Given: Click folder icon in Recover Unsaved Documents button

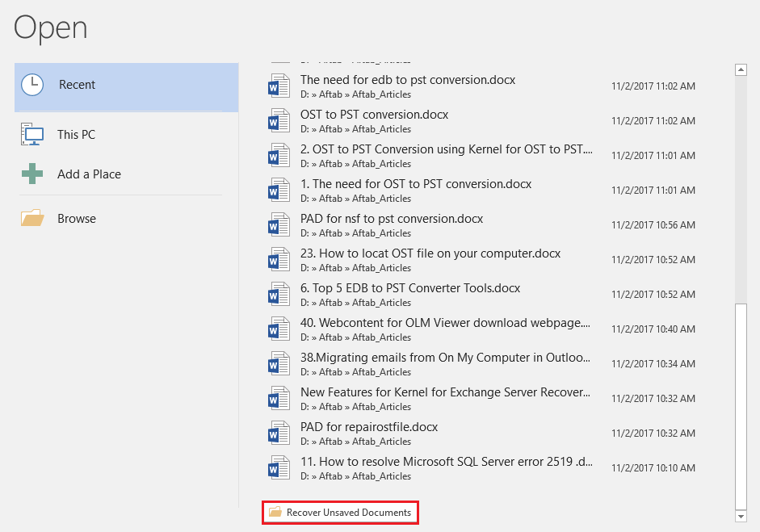Looking at the screenshot, I should pyautogui.click(x=275, y=512).
